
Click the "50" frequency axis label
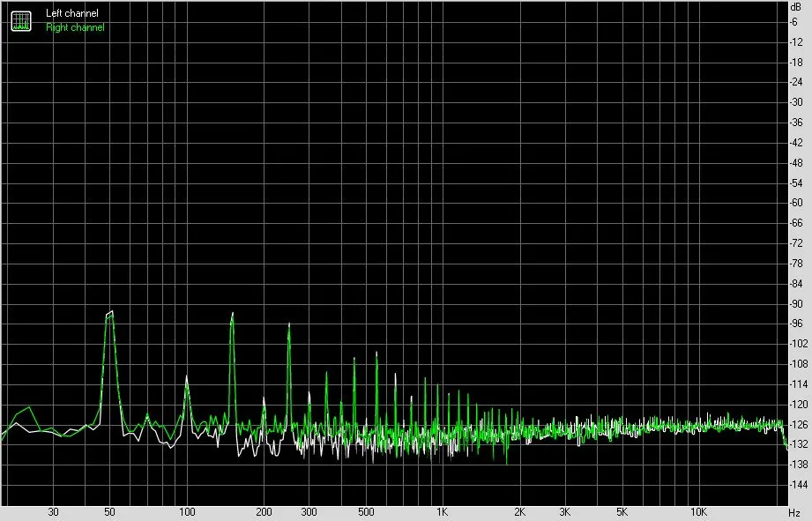pyautogui.click(x=109, y=512)
